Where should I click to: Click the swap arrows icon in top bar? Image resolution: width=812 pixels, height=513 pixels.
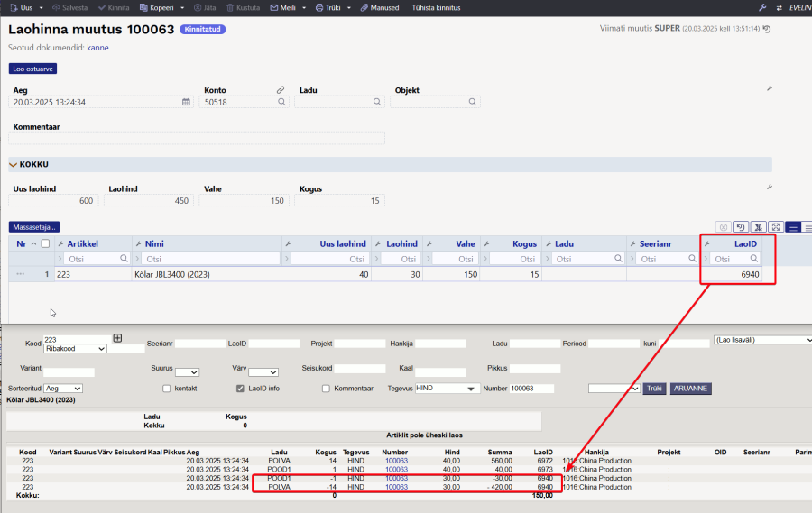(x=779, y=8)
